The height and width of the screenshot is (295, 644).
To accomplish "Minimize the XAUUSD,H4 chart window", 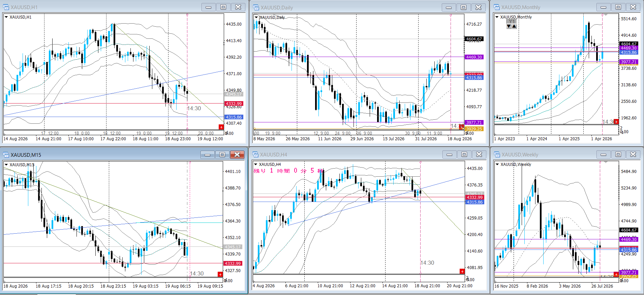I will [x=450, y=154].
